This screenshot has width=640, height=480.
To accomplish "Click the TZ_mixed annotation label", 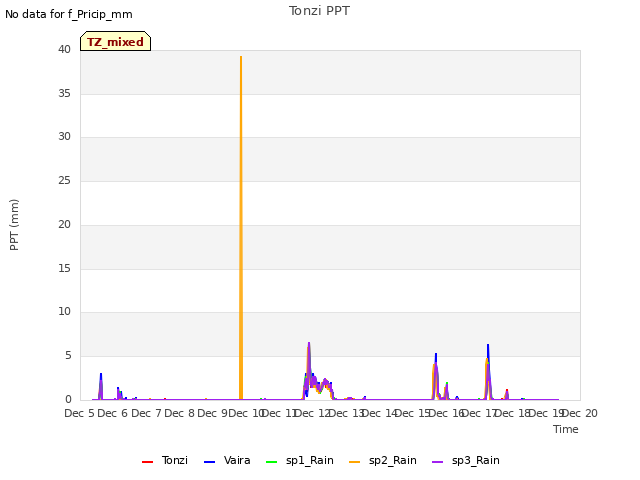I will (116, 41).
